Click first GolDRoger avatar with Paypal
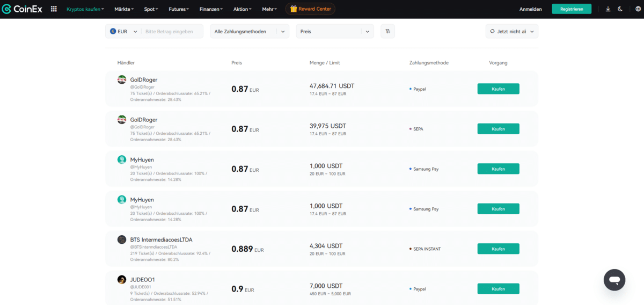644x305 pixels. 122,79
